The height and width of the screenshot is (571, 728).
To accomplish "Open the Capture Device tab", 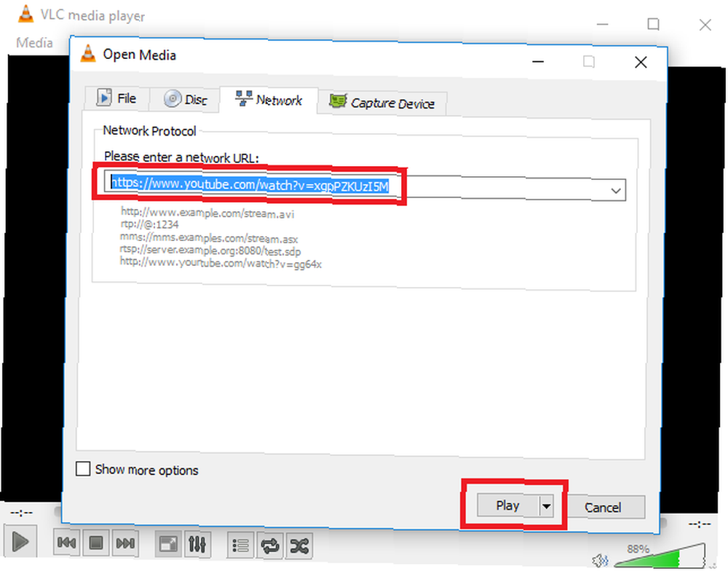I will 382,102.
